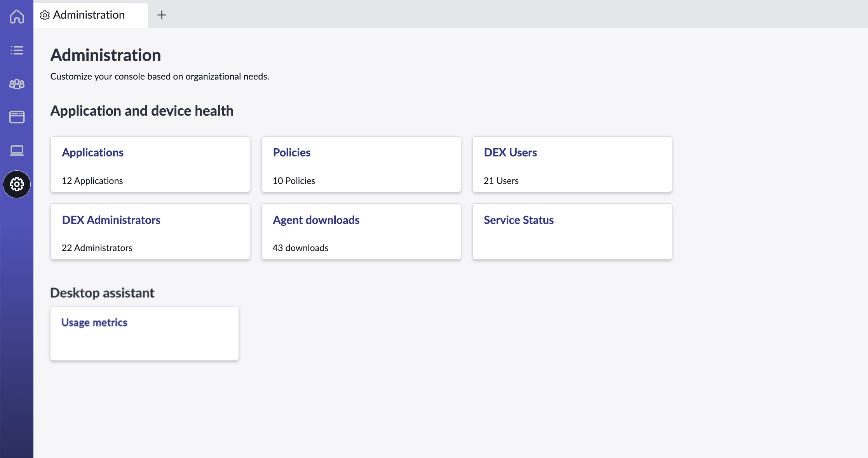Click the '43 downloads' count text
868x458 pixels.
point(300,248)
